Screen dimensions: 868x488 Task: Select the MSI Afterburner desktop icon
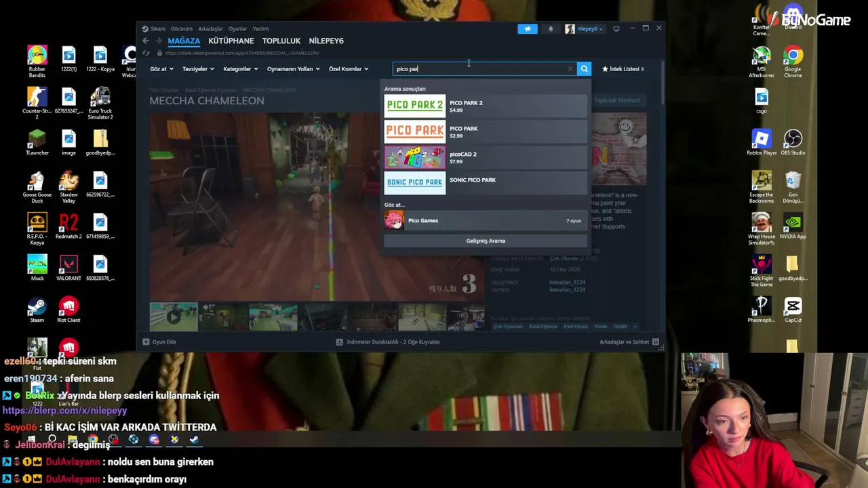(762, 62)
